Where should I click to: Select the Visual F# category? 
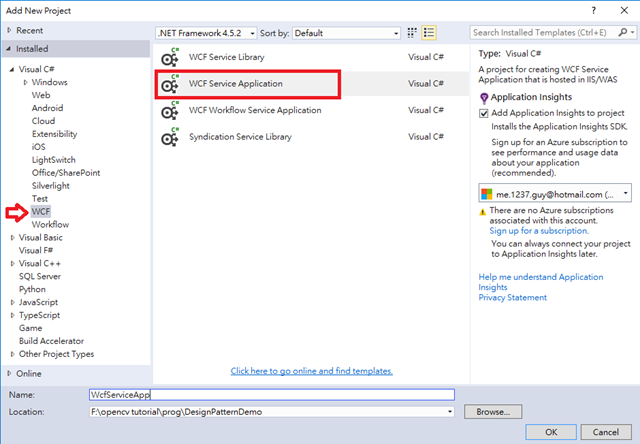(36, 251)
